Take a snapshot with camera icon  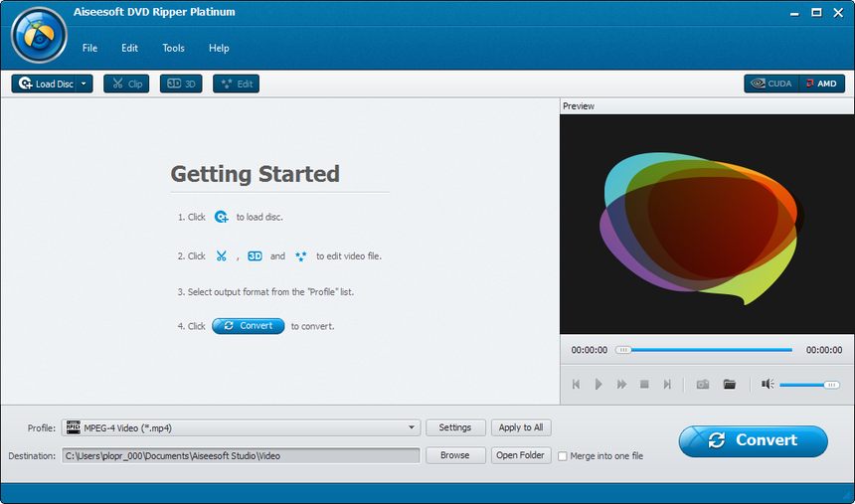(x=703, y=385)
